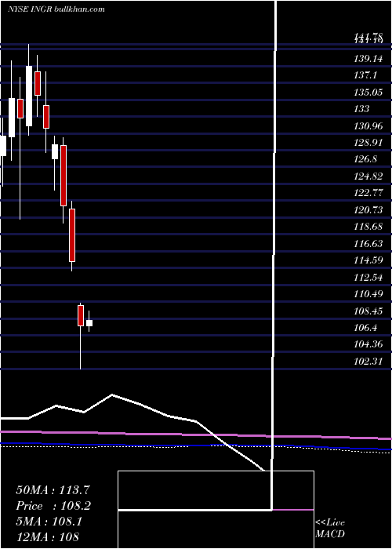Viewport: 392px width, 549px height.
Task: Click the Price : 108.2 readout
Action: [53, 506]
